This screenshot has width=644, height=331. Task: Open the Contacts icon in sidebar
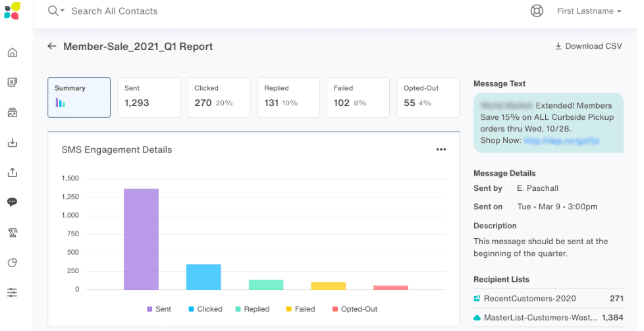pos(13,82)
